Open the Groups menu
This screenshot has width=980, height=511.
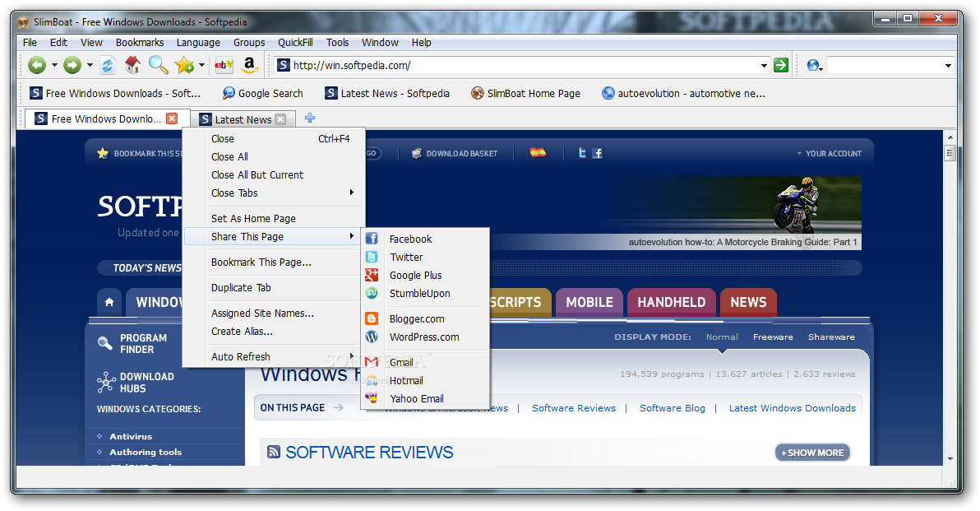point(249,43)
